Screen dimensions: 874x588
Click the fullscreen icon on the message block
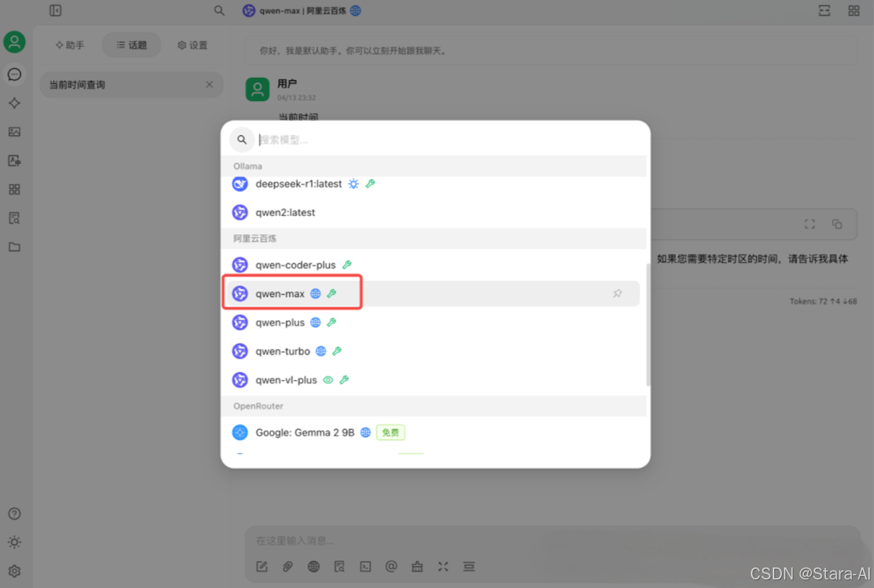pyautogui.click(x=810, y=224)
